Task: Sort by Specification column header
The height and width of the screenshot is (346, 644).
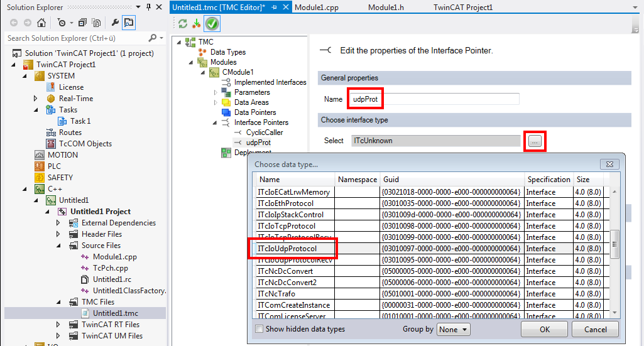Action: (548, 180)
